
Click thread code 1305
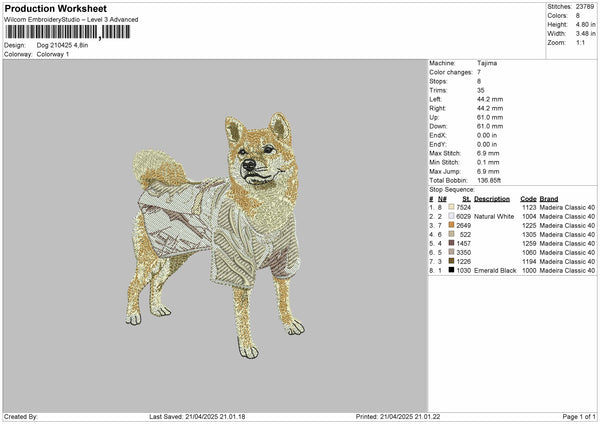(529, 235)
